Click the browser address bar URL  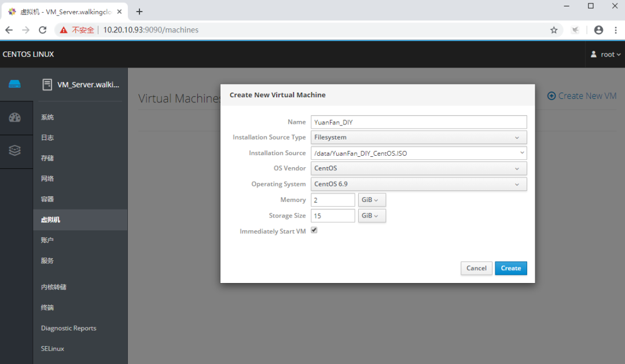[x=150, y=30]
